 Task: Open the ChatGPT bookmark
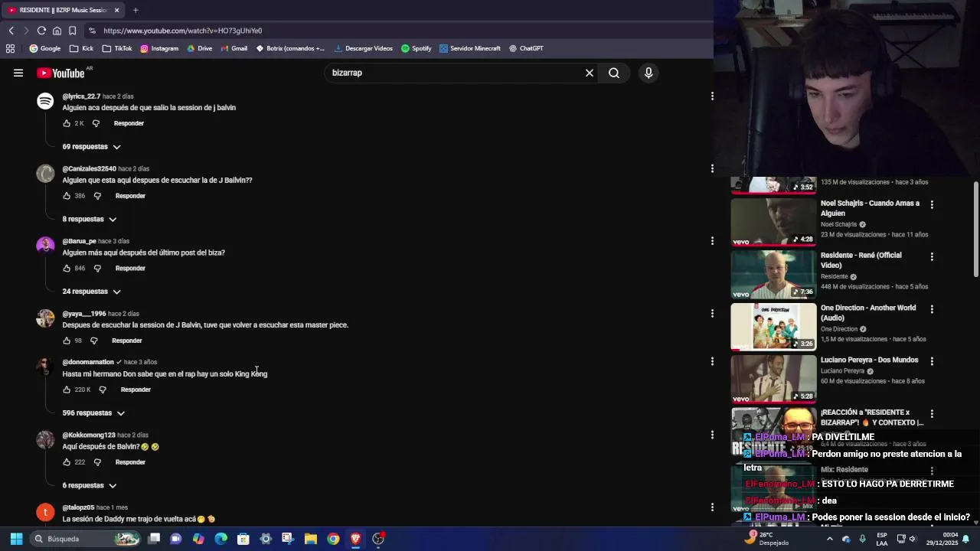pyautogui.click(x=526, y=48)
